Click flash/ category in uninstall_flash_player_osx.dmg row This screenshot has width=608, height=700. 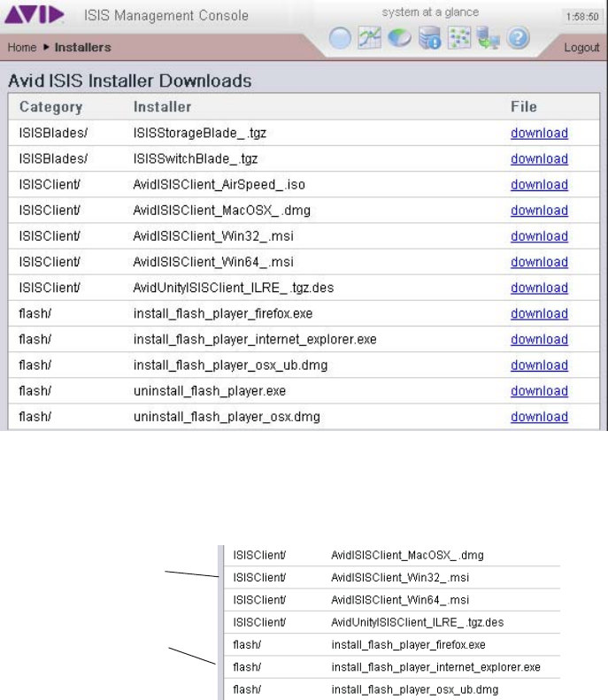pos(35,417)
